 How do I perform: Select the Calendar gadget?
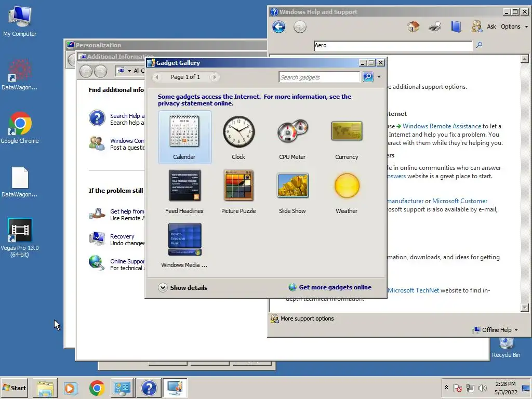point(184,137)
